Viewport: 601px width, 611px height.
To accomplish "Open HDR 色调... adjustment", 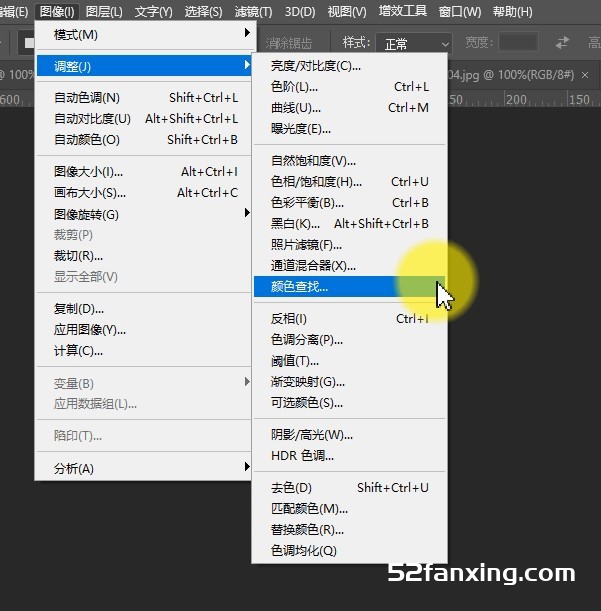I will pos(349,456).
